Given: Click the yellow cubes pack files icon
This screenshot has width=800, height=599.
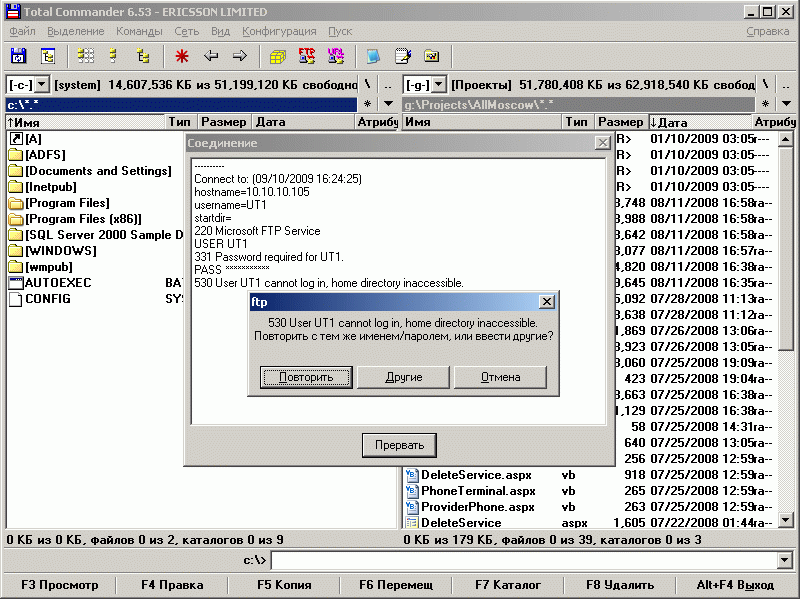Looking at the screenshot, I should (278, 56).
